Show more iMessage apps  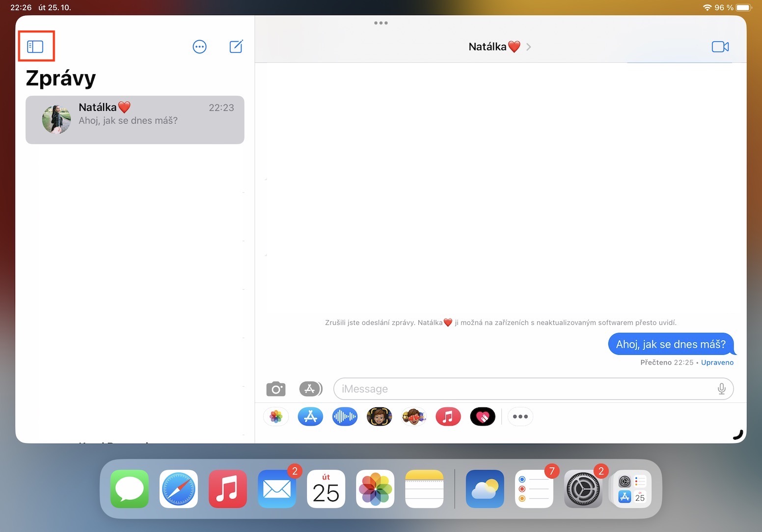pyautogui.click(x=520, y=417)
